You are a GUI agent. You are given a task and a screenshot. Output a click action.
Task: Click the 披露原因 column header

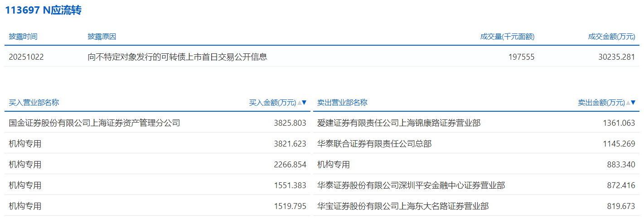tap(102, 37)
